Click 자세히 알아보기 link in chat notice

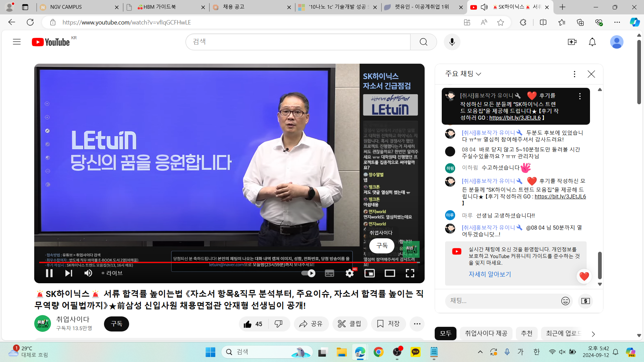pyautogui.click(x=490, y=274)
